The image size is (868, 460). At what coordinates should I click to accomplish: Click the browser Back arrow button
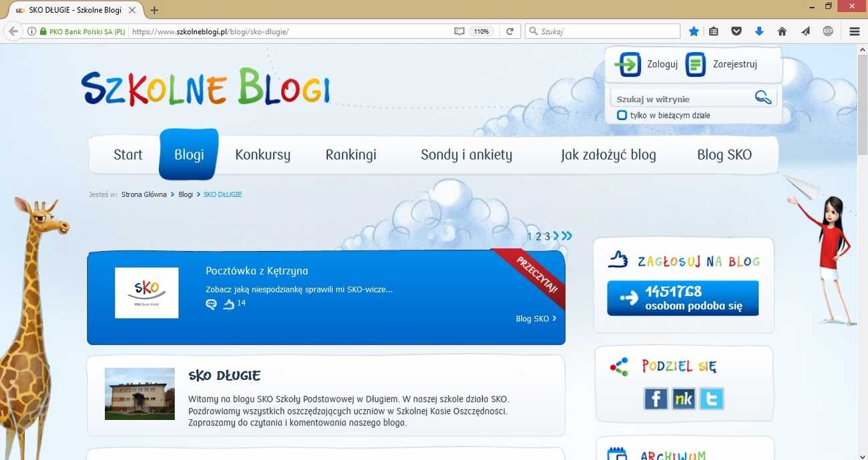tap(13, 31)
